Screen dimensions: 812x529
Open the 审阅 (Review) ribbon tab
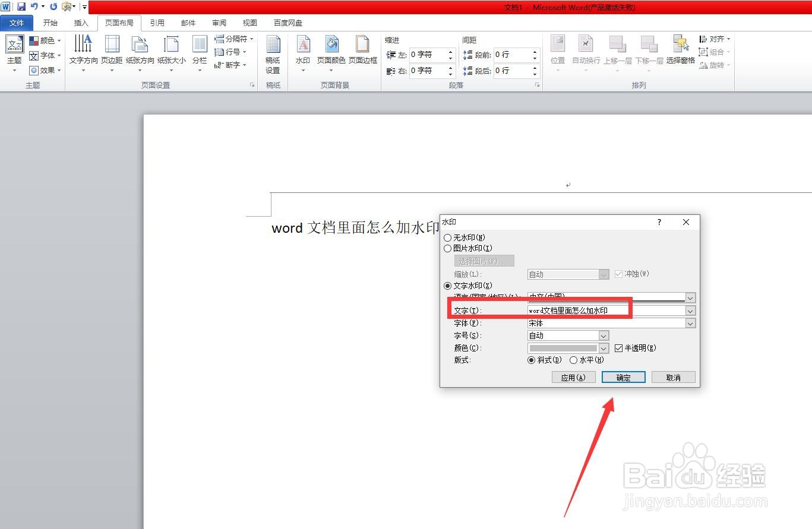tap(219, 23)
